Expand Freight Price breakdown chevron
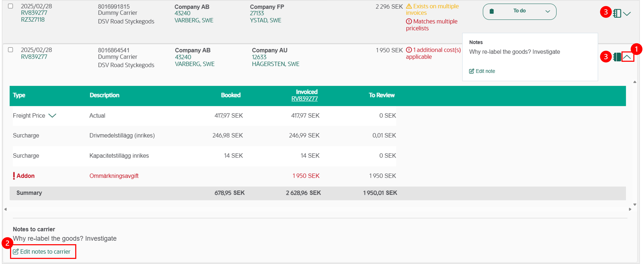The height and width of the screenshot is (264, 644). coord(52,116)
